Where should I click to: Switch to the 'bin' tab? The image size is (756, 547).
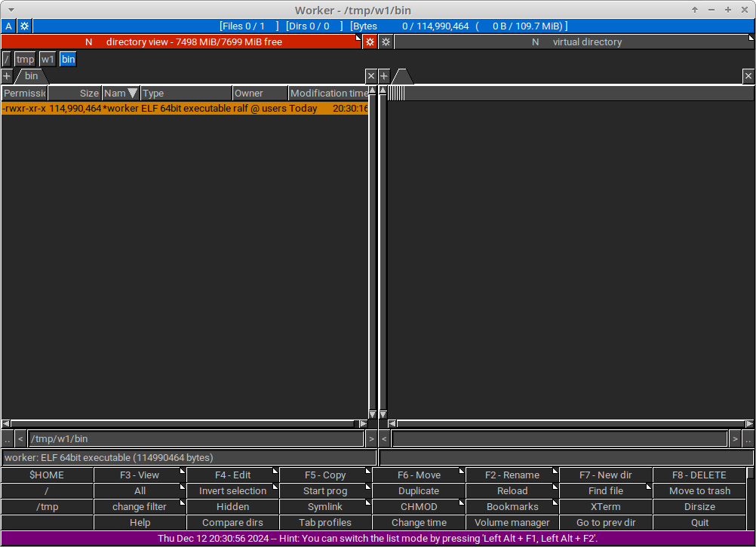(x=31, y=76)
